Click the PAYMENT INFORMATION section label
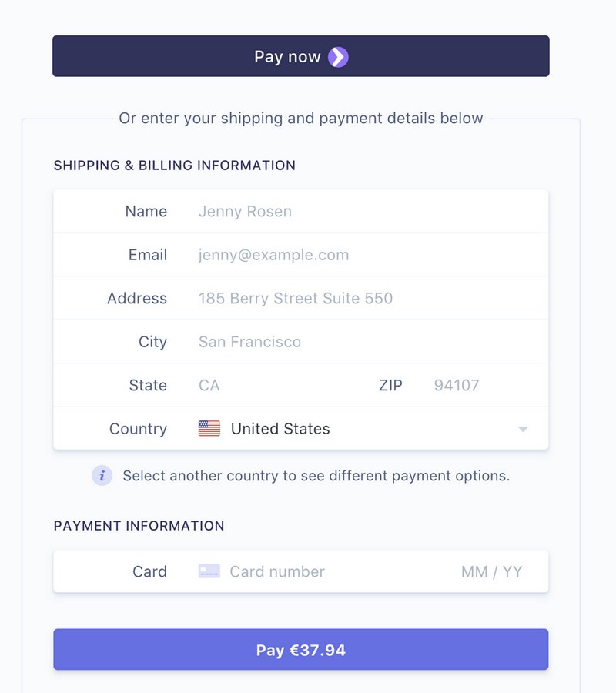Image resolution: width=616 pixels, height=693 pixels. point(138,525)
